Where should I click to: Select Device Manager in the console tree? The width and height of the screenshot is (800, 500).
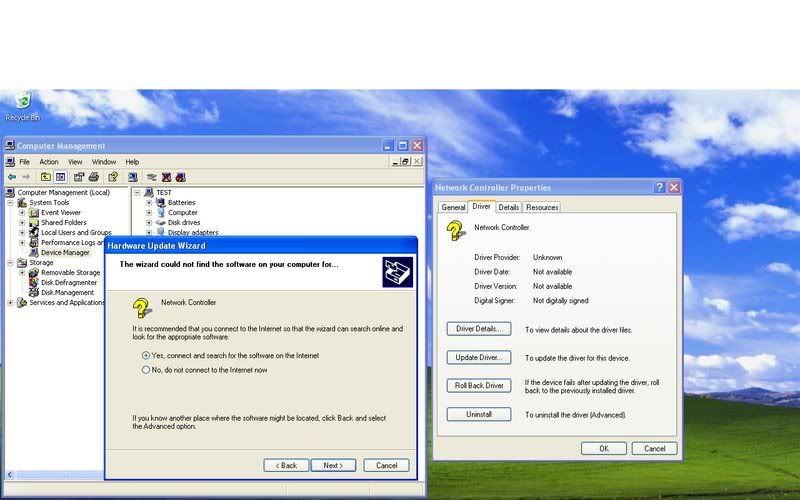point(65,252)
